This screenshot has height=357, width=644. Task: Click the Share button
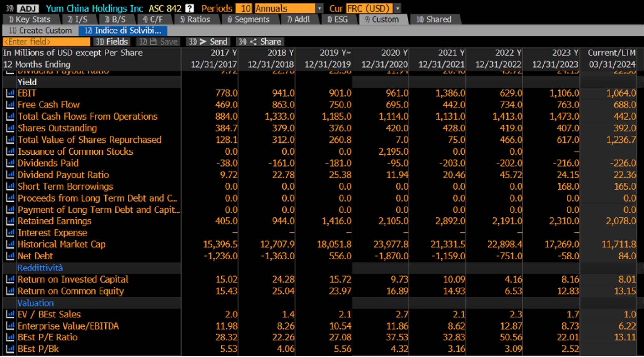(260, 42)
